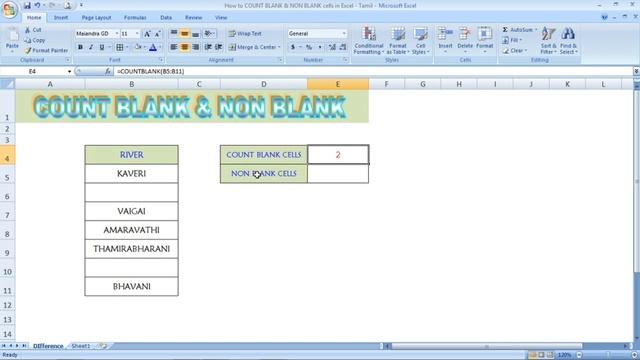Apply the font color red A
This screenshot has width=640, height=360.
153,47
